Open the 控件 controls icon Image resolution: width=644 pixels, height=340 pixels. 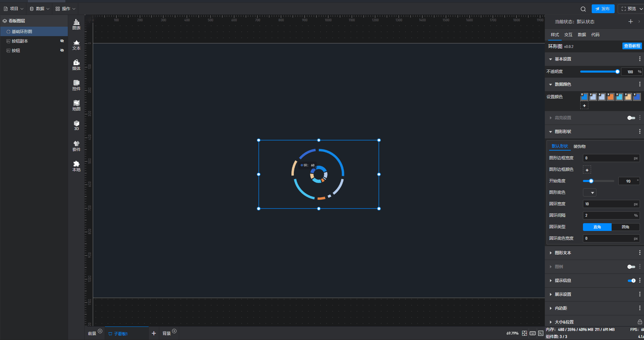[76, 85]
